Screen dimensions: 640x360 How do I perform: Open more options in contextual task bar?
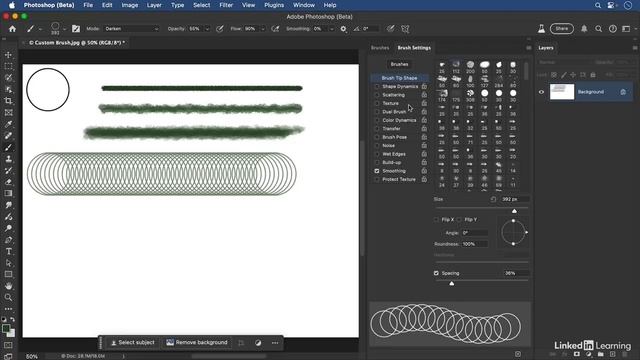point(275,343)
